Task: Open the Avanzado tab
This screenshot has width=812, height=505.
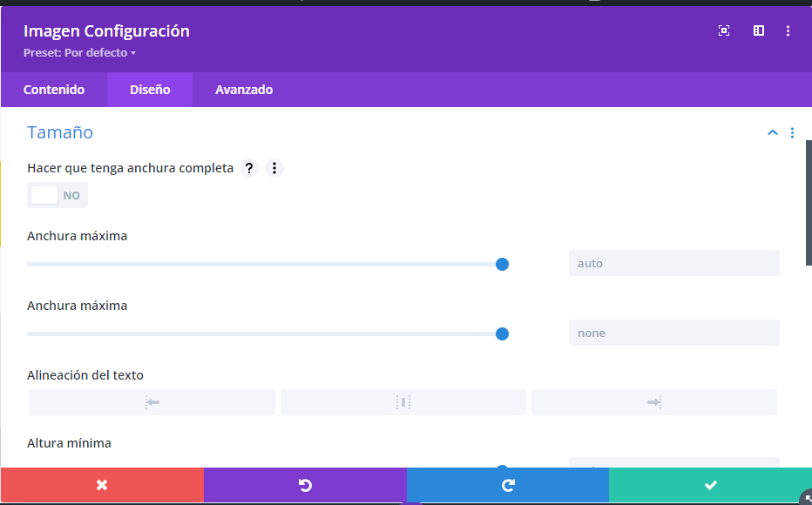Action: pos(244,90)
